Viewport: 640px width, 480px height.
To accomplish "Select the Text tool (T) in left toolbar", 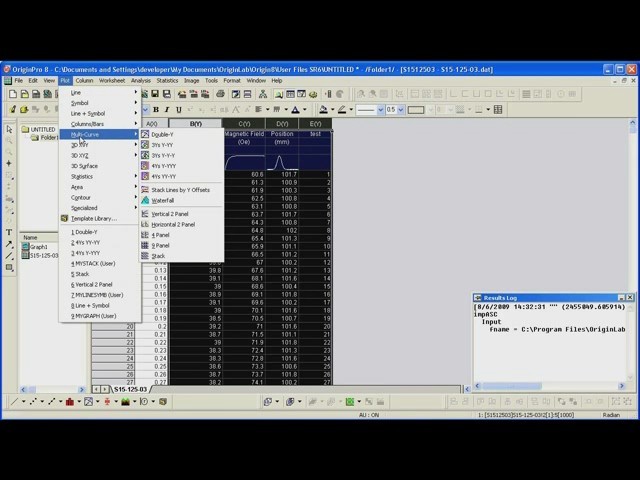I will [x=9, y=232].
